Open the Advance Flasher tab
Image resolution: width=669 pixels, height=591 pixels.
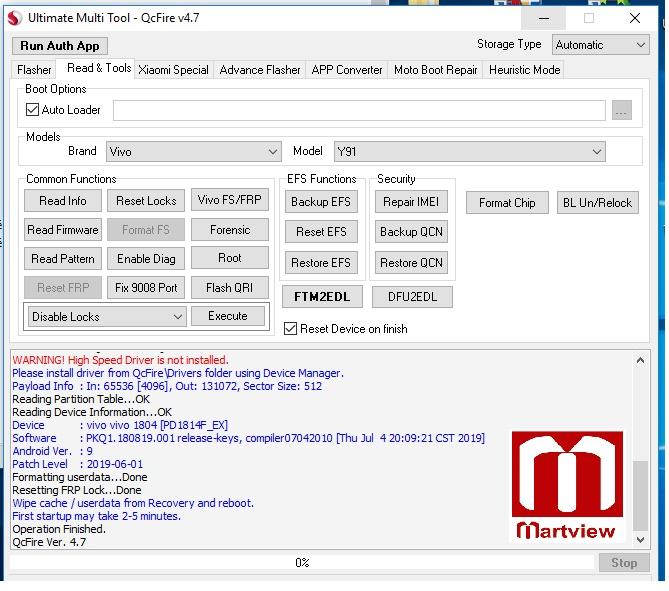(x=260, y=70)
